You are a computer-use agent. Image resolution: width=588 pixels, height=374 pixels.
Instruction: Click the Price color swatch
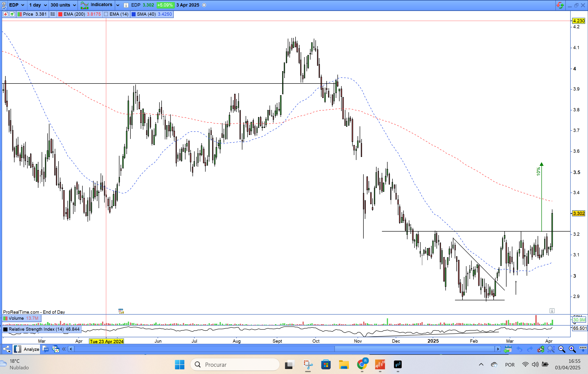pyautogui.click(x=20, y=14)
